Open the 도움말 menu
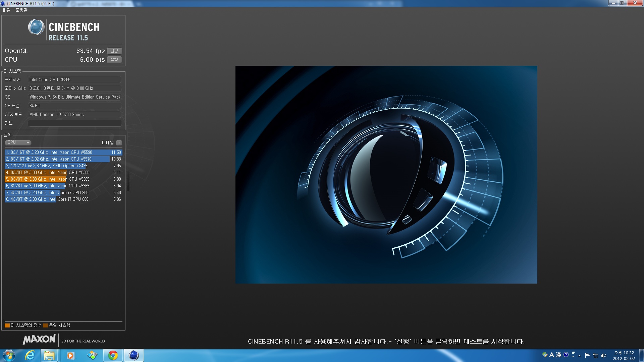The image size is (644, 362). (21, 10)
